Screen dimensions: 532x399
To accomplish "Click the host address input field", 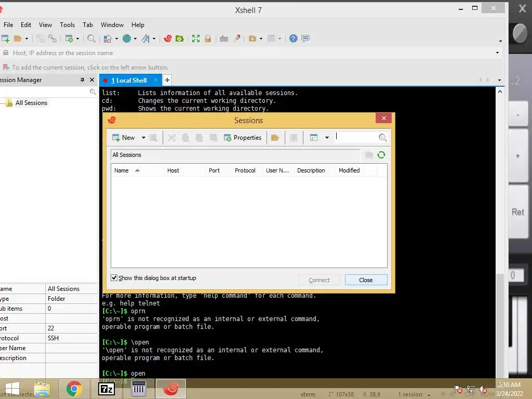I will (251, 52).
